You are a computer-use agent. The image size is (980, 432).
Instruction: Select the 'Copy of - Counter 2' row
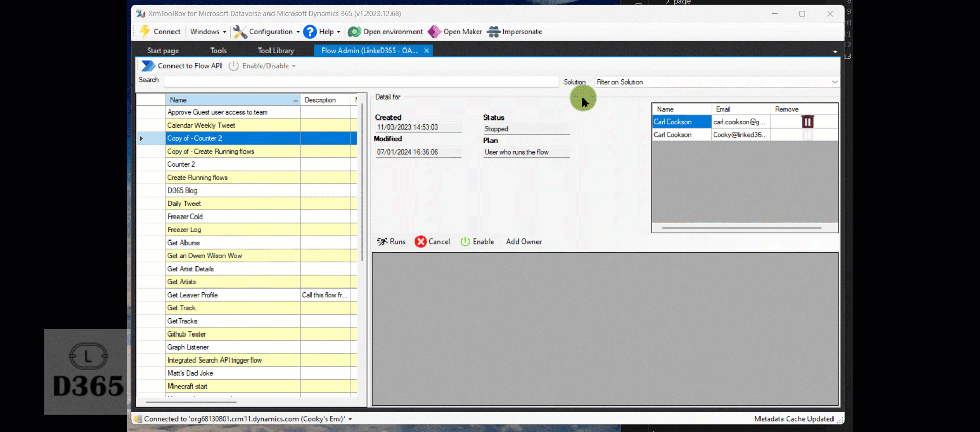[233, 138]
